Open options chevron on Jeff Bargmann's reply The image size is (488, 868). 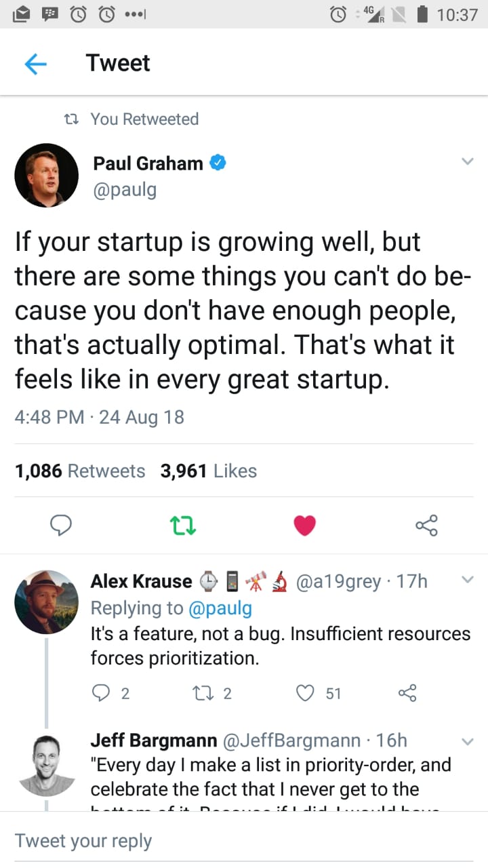pos(467,741)
